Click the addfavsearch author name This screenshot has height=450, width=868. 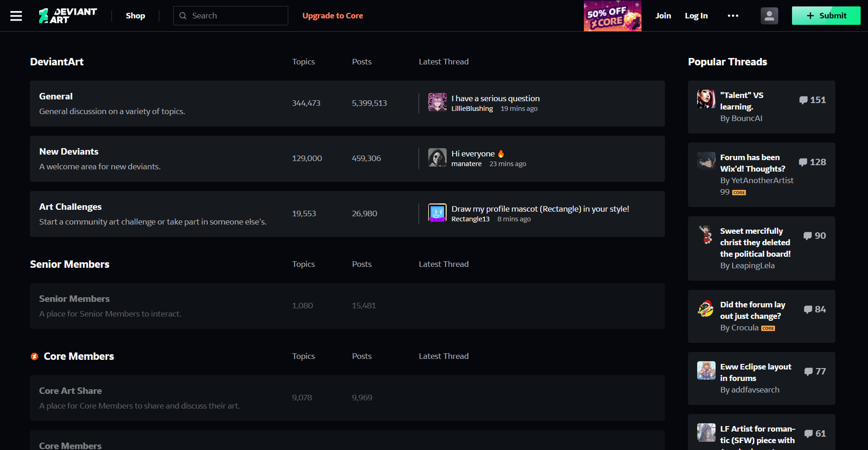(x=755, y=390)
